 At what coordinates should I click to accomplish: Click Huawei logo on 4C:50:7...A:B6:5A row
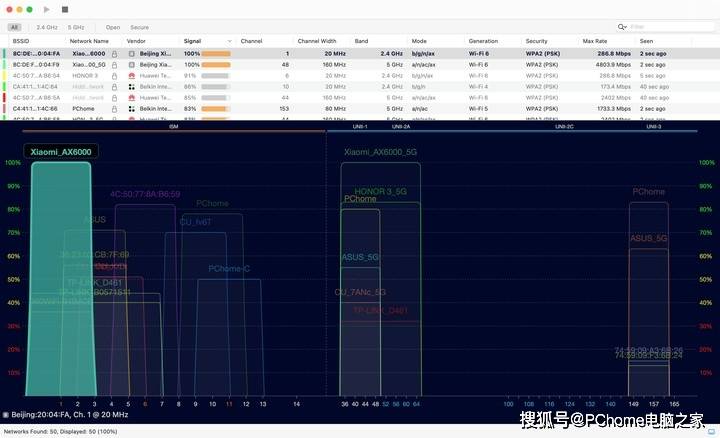[x=132, y=98]
